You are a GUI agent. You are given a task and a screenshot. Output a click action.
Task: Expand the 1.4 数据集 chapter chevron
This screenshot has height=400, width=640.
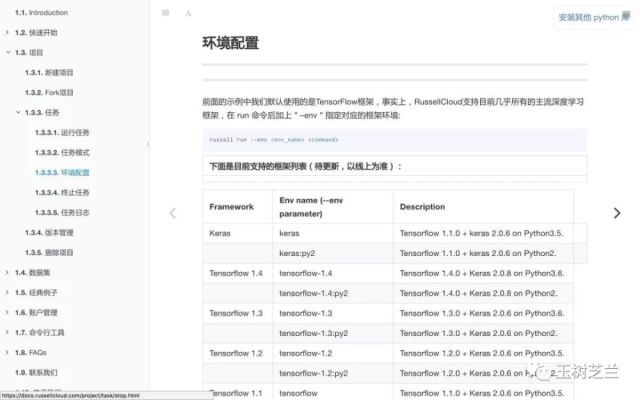[7, 272]
